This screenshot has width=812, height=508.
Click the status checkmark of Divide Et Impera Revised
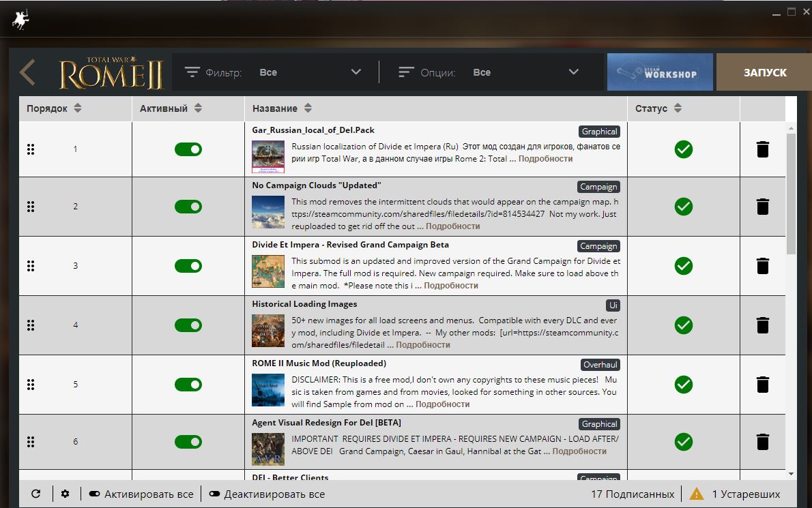(x=684, y=266)
